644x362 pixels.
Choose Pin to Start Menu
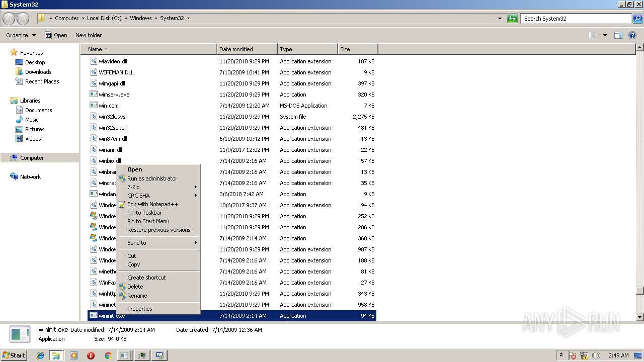(x=159, y=221)
